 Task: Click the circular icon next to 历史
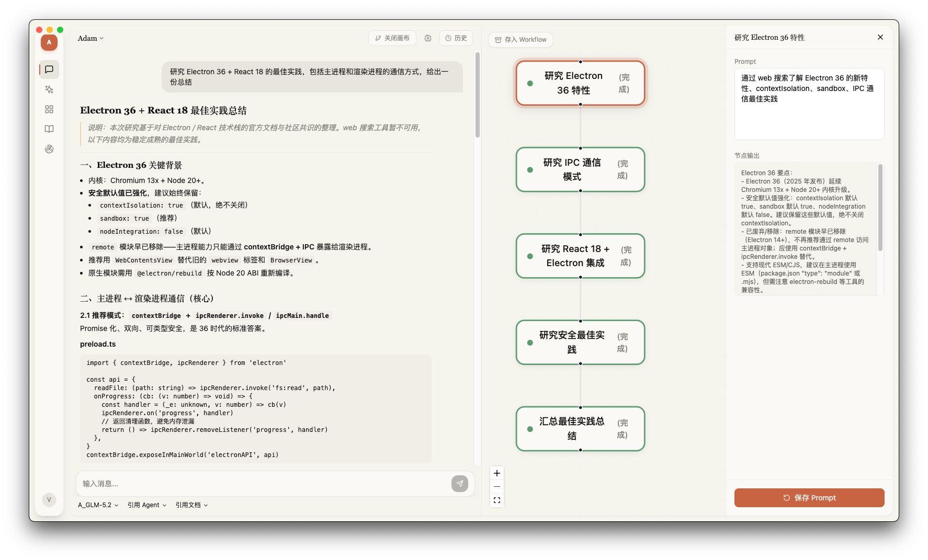coord(428,38)
